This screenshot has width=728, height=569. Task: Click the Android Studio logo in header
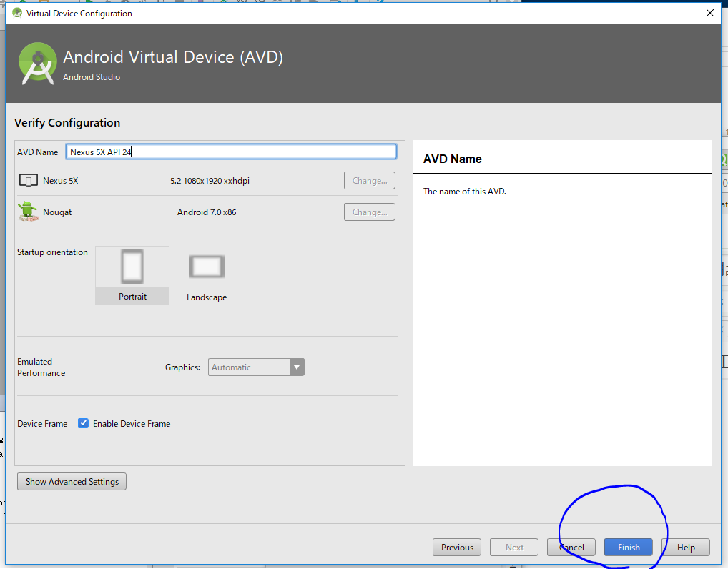(x=38, y=64)
